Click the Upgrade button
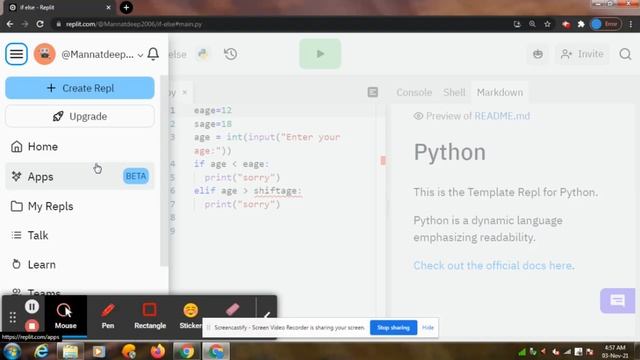Screen dimensions: 640x360 click(x=80, y=116)
